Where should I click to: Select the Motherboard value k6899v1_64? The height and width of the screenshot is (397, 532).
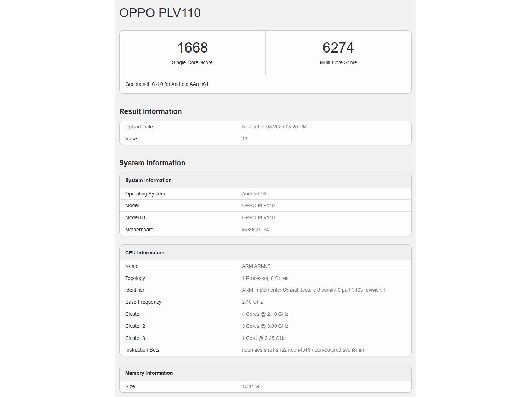tap(256, 230)
